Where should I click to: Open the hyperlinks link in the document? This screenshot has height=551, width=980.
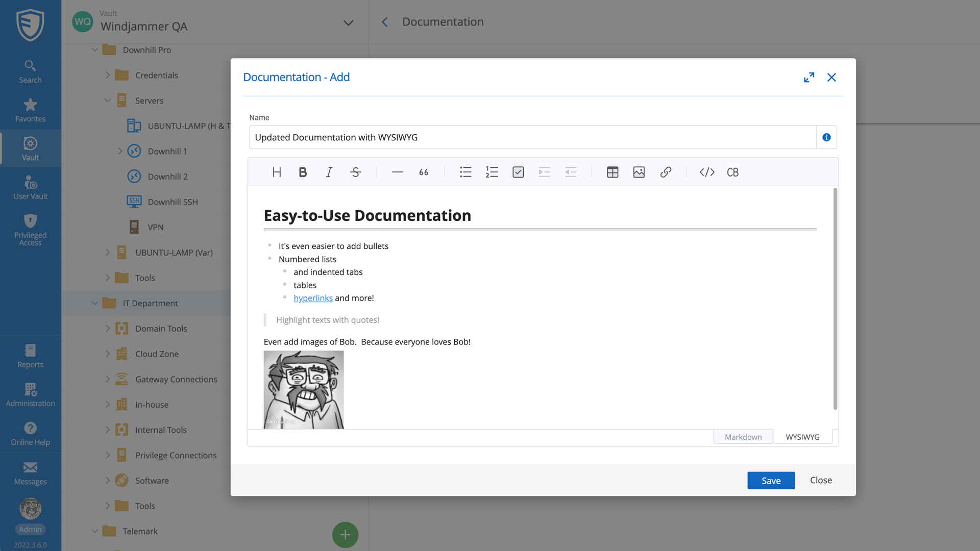click(313, 298)
